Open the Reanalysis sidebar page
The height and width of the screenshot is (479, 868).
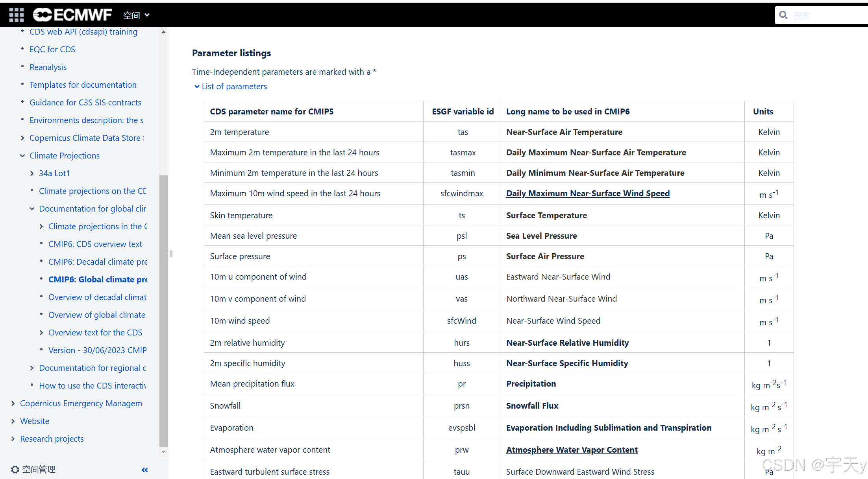pos(48,67)
